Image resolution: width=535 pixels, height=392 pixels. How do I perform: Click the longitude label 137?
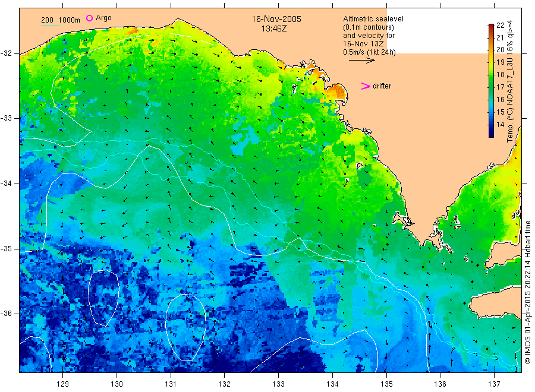click(494, 384)
